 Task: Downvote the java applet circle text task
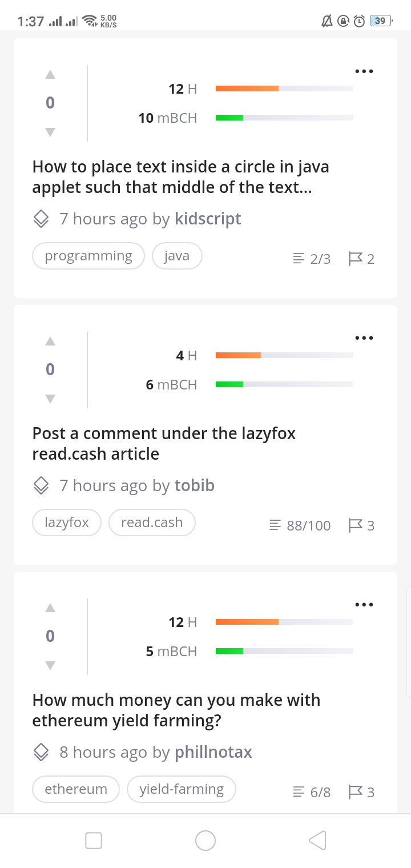[50, 132]
